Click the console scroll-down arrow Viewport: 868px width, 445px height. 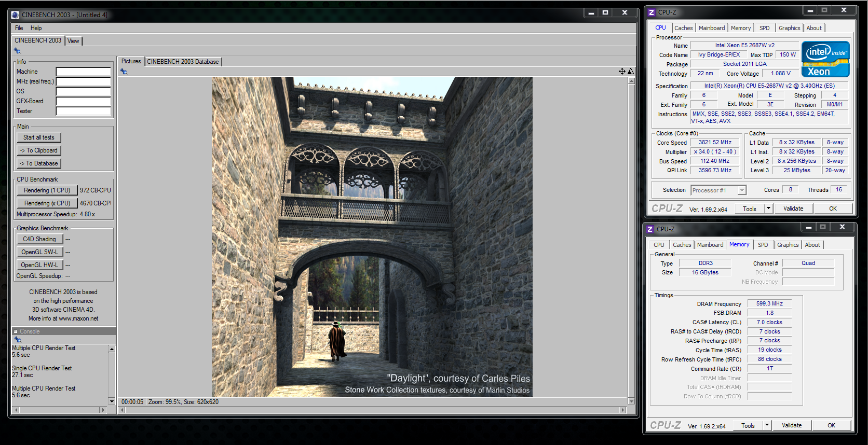[112, 401]
